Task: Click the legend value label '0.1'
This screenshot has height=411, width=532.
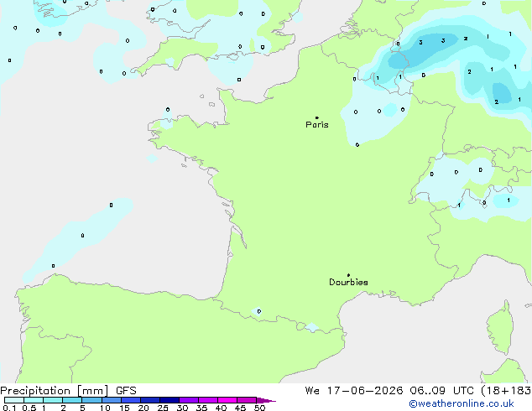Action: pyautogui.click(x=9, y=408)
